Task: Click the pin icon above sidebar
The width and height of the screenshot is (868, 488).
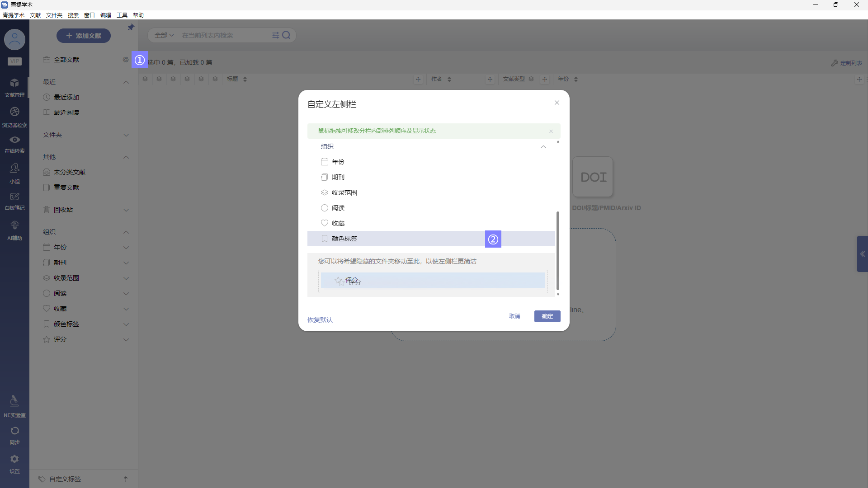Action: click(131, 28)
